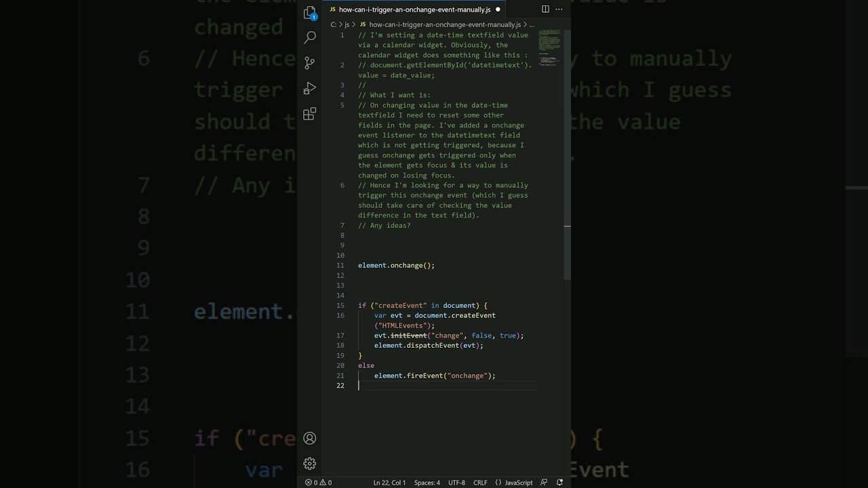Click the file name breadcrumb
The height and width of the screenshot is (488, 868).
click(444, 24)
